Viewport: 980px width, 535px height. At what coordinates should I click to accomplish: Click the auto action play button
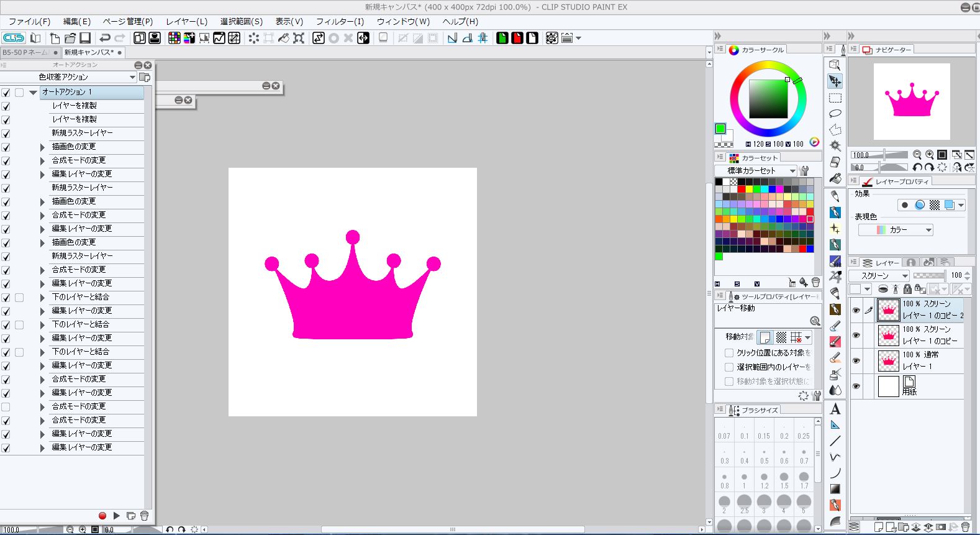[x=116, y=516]
